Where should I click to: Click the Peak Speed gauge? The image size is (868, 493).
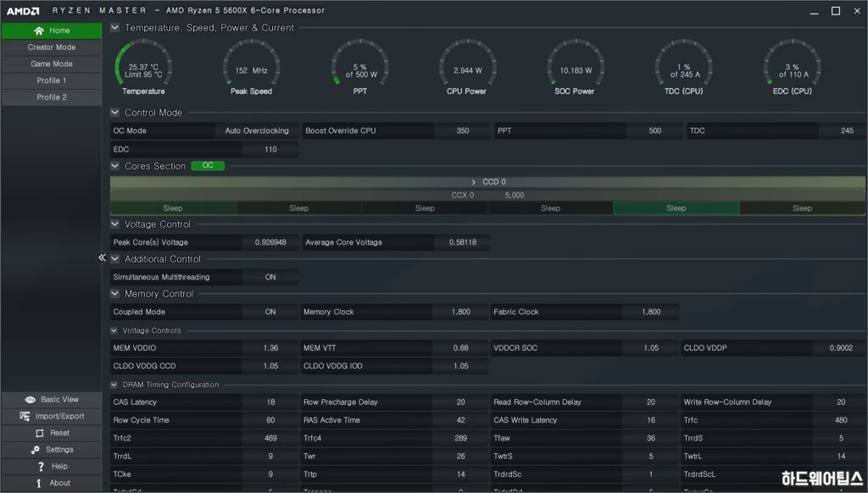[251, 68]
